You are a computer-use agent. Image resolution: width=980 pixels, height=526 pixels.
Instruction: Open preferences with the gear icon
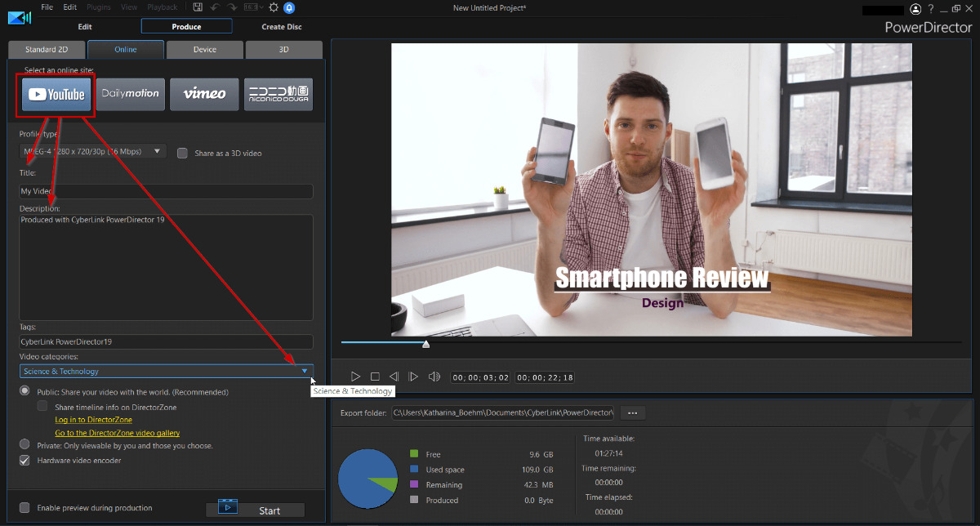274,7
